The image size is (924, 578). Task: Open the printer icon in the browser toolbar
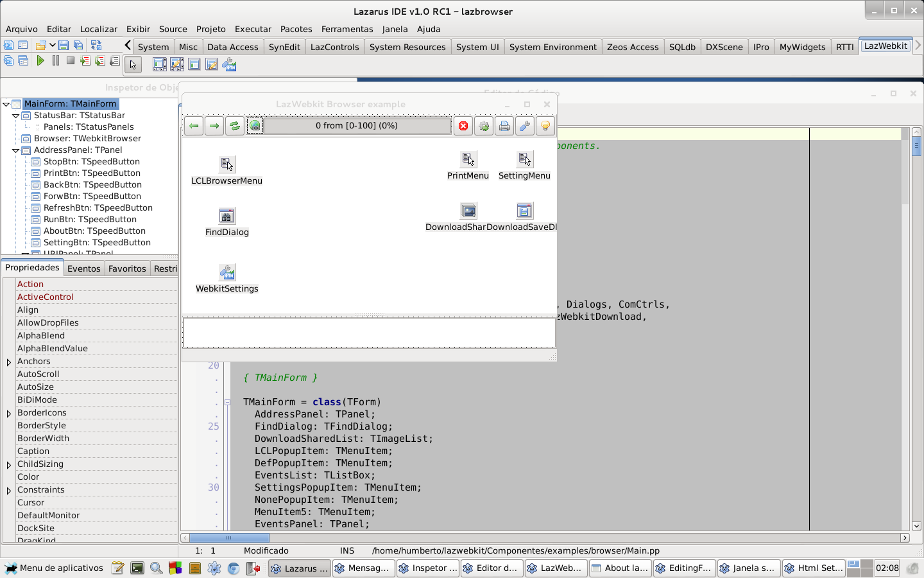[x=504, y=125]
